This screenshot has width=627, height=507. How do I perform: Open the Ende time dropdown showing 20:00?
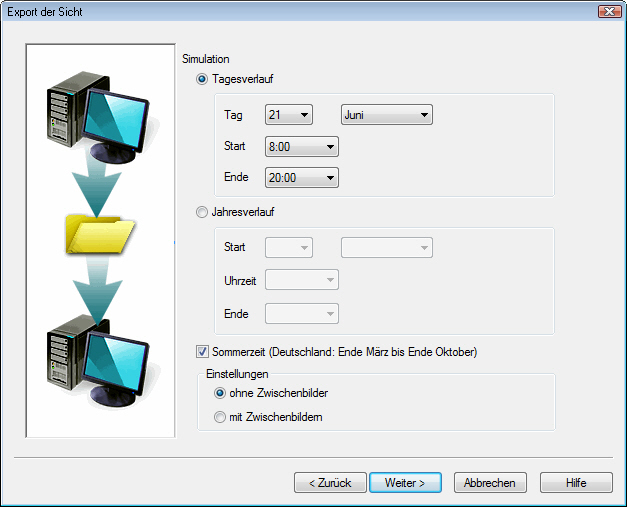pos(302,178)
